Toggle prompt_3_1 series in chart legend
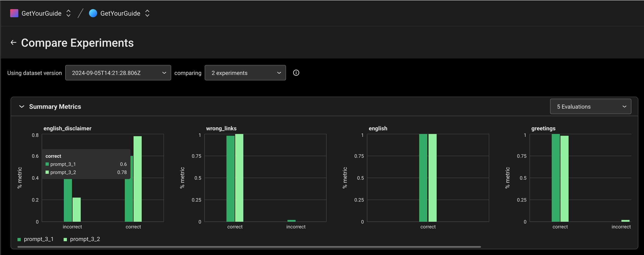 point(35,239)
